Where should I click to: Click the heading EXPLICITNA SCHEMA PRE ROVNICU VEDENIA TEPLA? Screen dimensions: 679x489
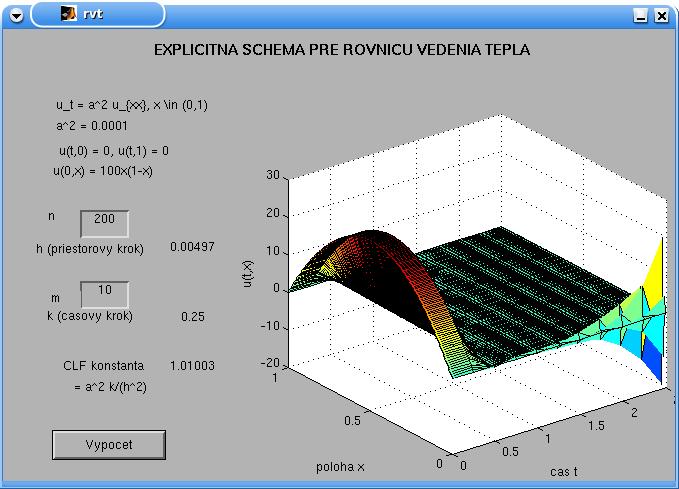pyautogui.click(x=342, y=50)
